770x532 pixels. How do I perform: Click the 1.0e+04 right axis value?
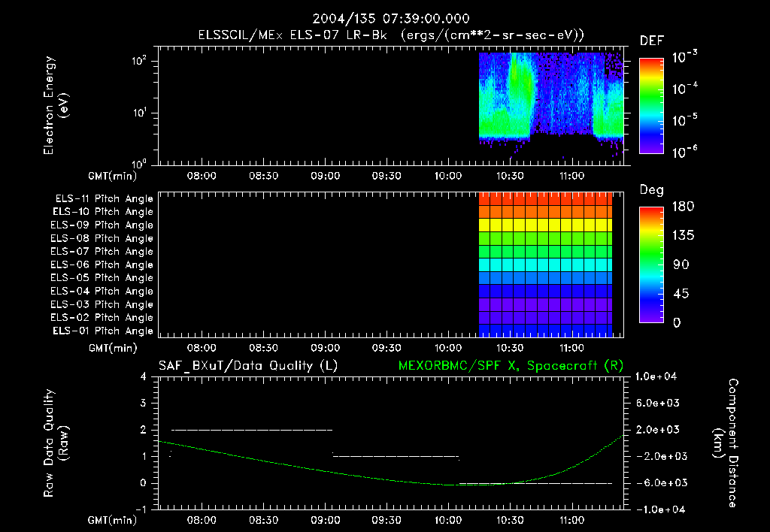tap(656, 376)
